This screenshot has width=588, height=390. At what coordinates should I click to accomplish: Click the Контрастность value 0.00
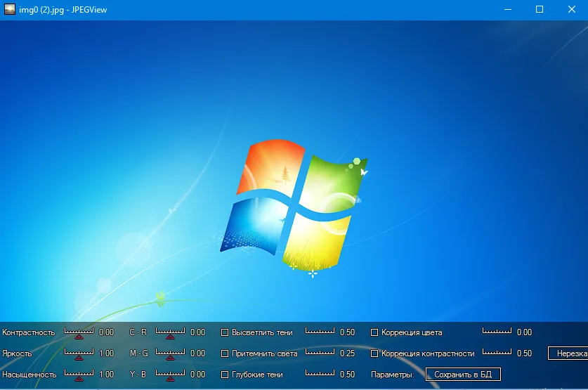pos(107,332)
